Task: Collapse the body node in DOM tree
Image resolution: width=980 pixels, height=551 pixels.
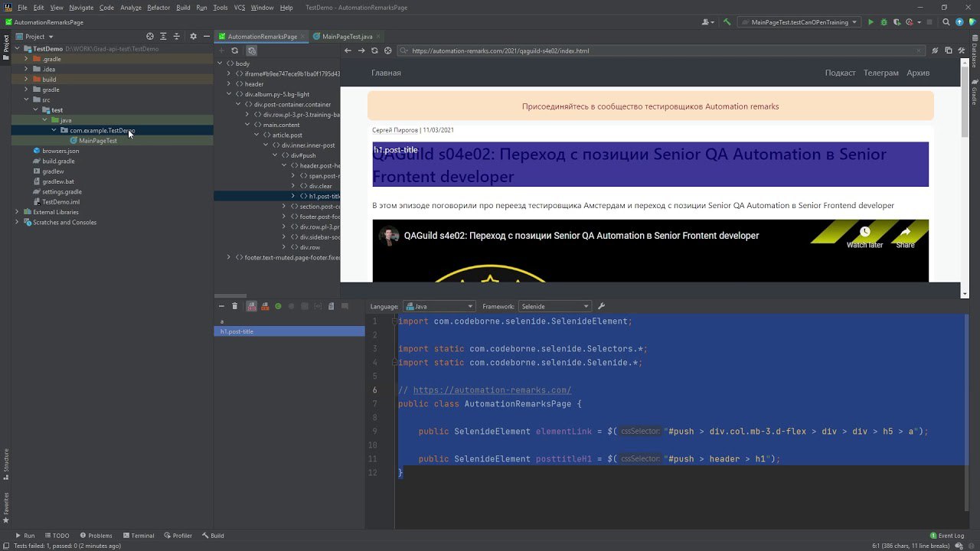Action: click(220, 64)
